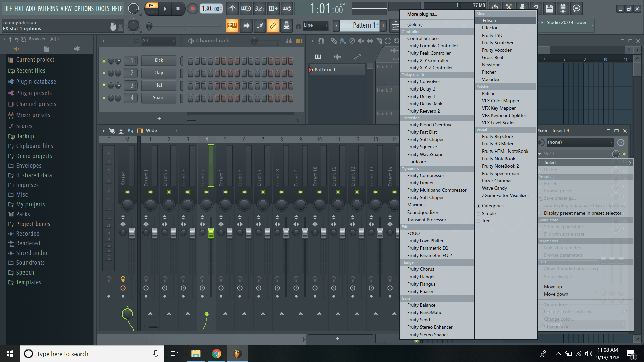This screenshot has width=644, height=362.
Task: Toggle the metronome icon in the toolbar
Action: [232, 9]
